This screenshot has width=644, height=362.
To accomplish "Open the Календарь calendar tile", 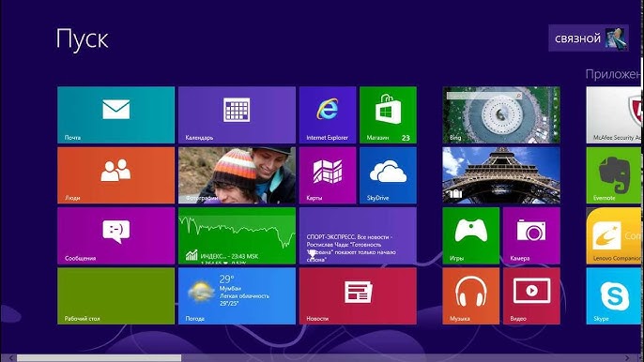I will (237, 115).
